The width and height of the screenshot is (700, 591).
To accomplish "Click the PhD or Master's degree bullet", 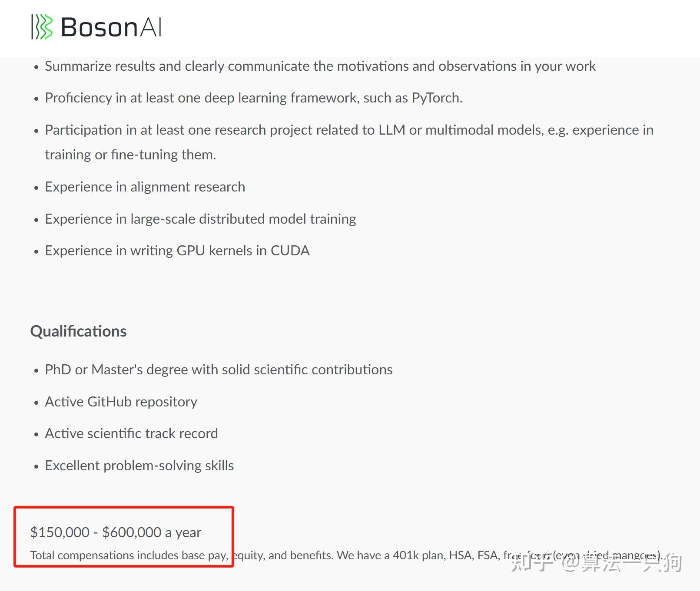I will point(219,370).
